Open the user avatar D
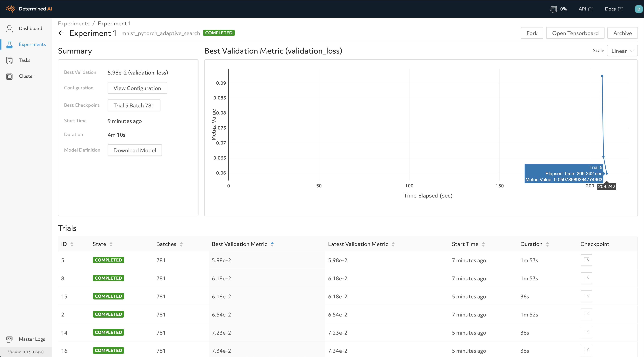 [x=639, y=9]
